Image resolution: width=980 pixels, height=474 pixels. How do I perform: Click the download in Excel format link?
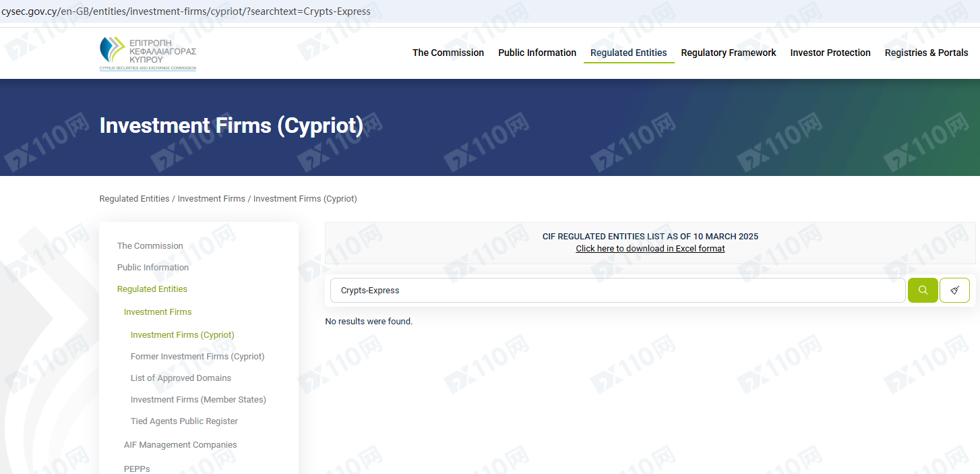coord(650,249)
